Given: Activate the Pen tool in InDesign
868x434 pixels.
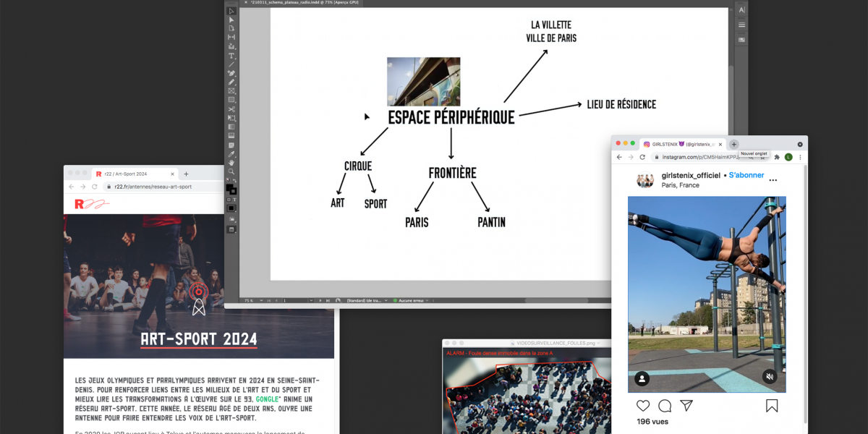Looking at the screenshot, I should pyautogui.click(x=231, y=73).
